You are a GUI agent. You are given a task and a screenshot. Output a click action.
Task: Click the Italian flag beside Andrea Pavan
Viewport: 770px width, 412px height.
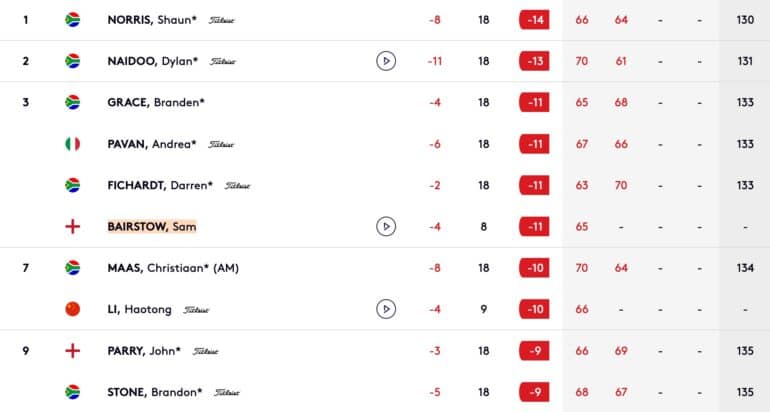(73, 144)
